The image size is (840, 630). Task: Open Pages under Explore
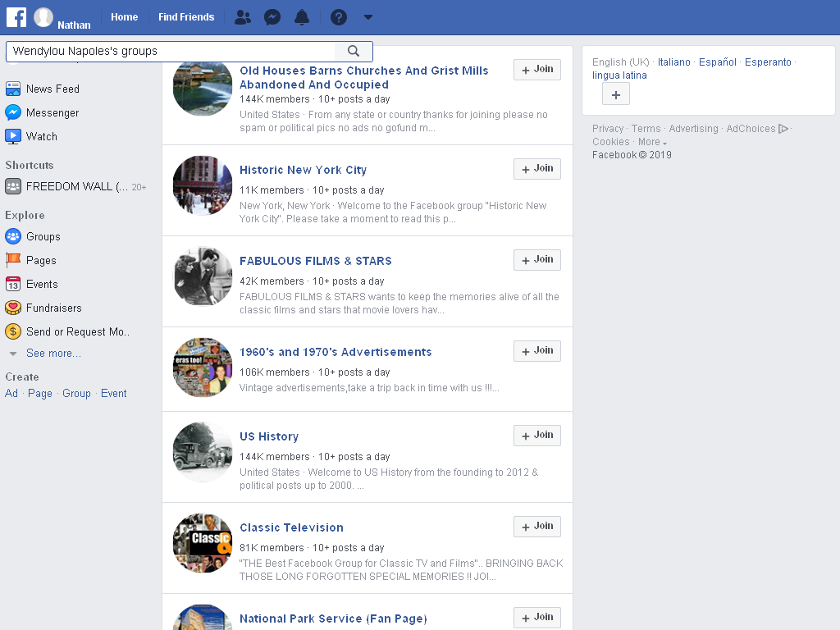[41, 260]
